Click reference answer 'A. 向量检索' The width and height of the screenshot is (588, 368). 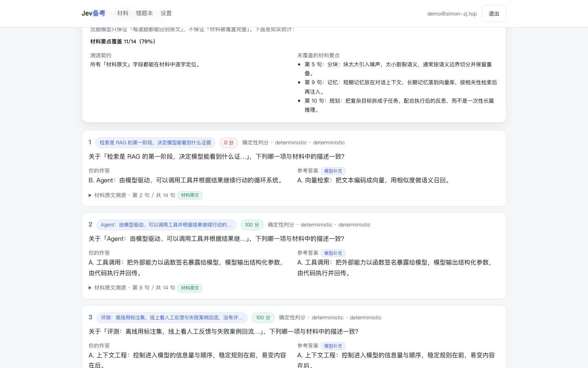(374, 180)
